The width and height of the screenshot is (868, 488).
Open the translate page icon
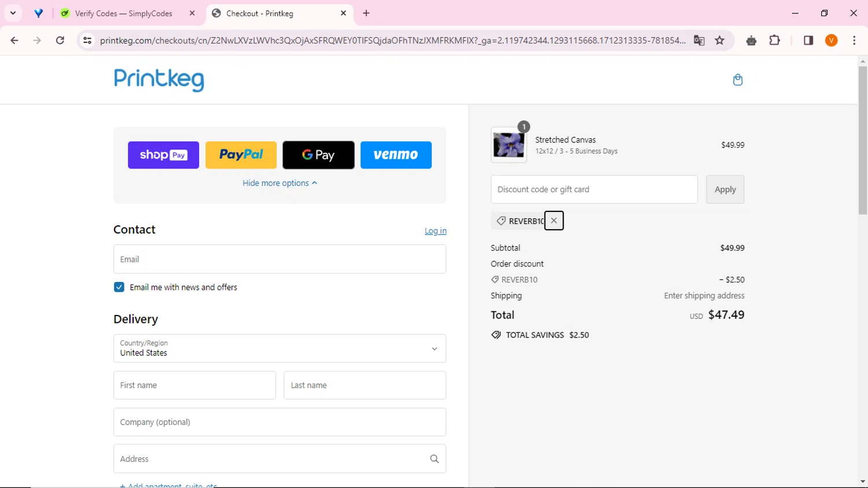tap(699, 41)
